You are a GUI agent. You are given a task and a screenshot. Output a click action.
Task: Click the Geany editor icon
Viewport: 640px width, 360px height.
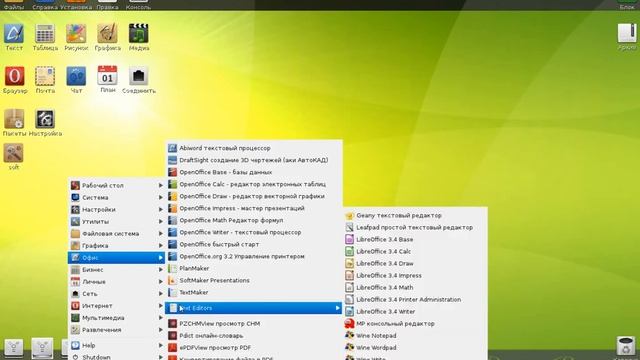(x=349, y=216)
